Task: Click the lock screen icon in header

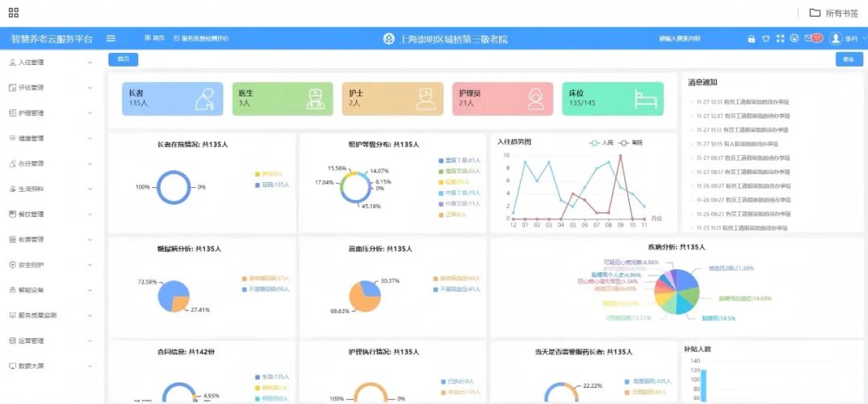Action: coord(751,39)
